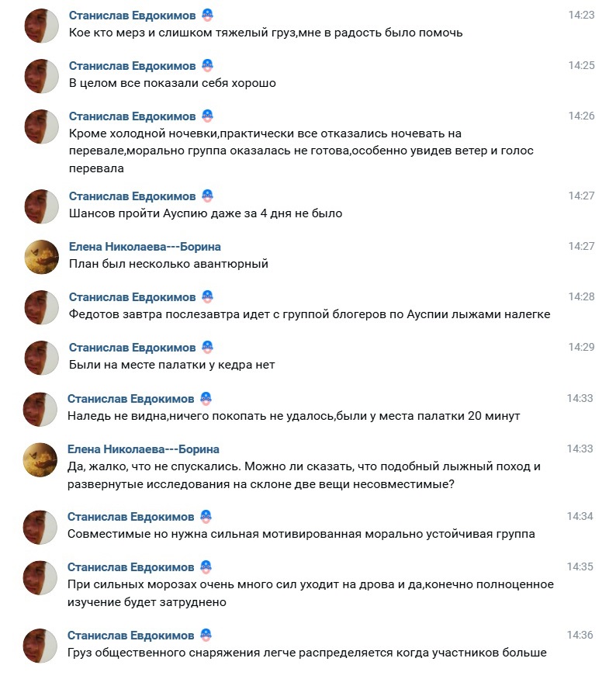616x679 pixels.
Task: Click the emoji badge above "Были на месте палатки"
Action: point(207,348)
